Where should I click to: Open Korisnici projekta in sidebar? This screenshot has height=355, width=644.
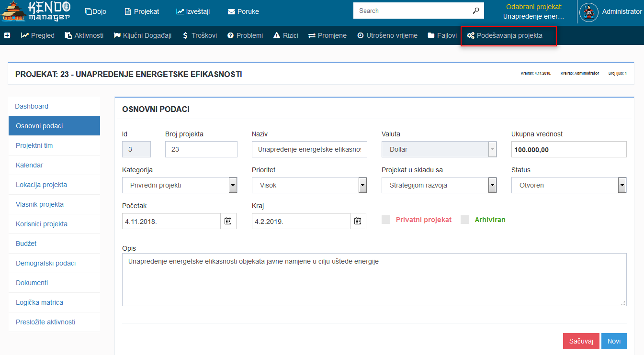tap(54, 224)
